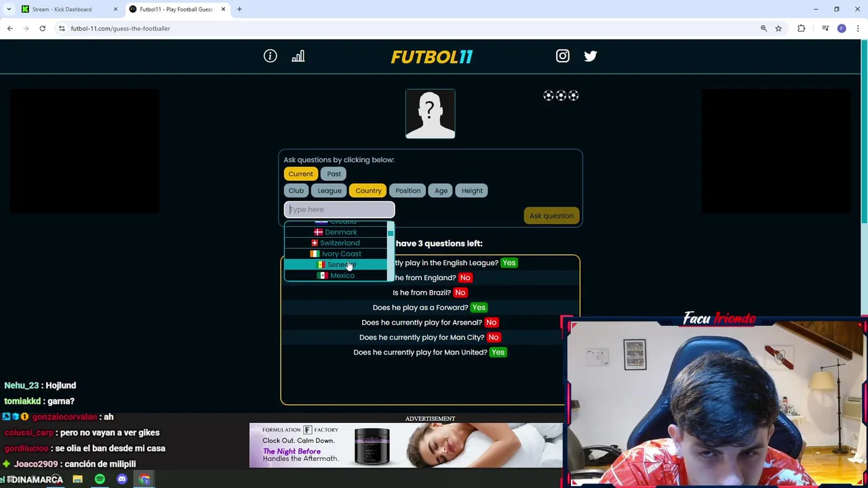Click the Formulation Factory advertisement

406,445
